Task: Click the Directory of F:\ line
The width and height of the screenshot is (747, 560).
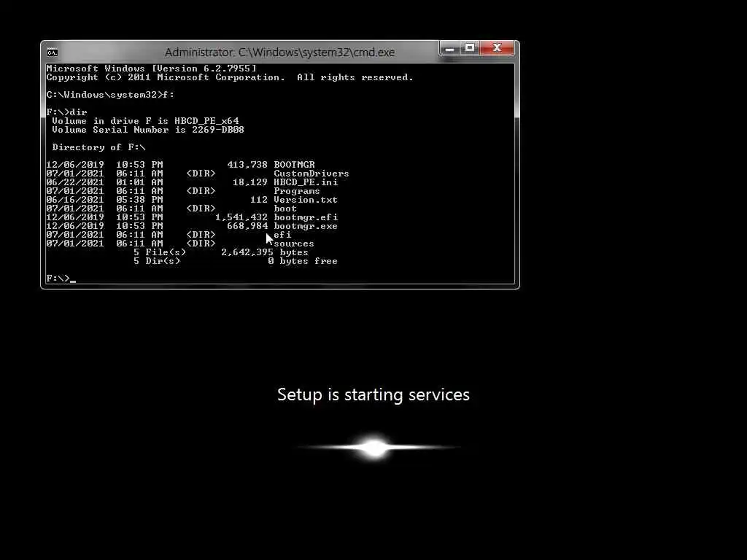Action: pyautogui.click(x=98, y=147)
